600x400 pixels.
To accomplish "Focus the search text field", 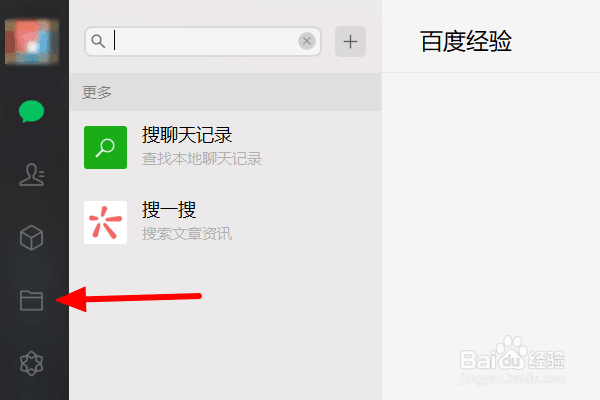I will coord(205,41).
